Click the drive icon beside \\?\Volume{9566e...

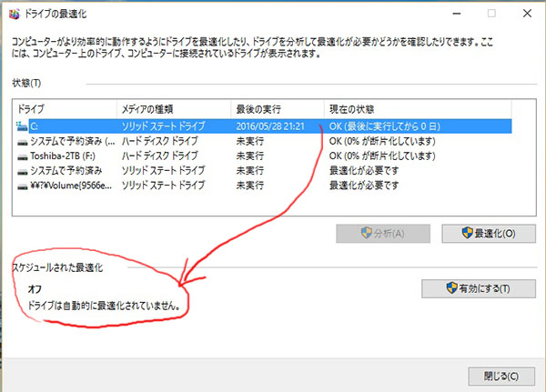[22, 186]
